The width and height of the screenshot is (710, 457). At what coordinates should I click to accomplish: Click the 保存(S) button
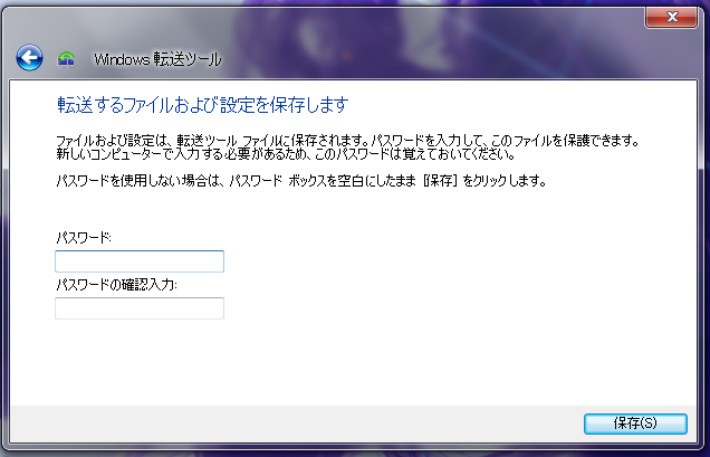635,423
